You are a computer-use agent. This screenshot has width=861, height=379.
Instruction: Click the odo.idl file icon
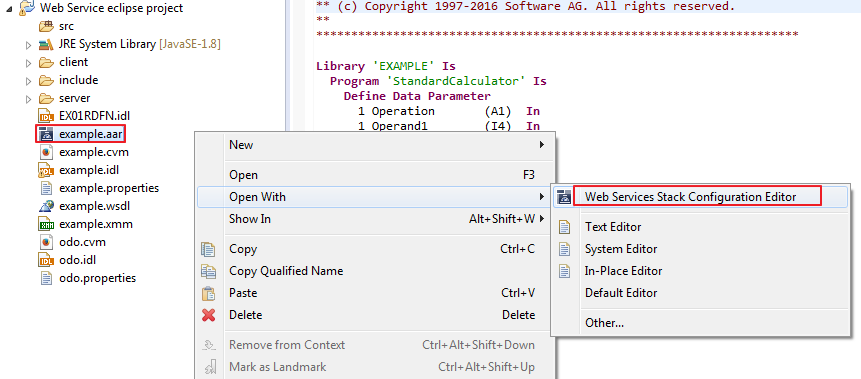(46, 260)
